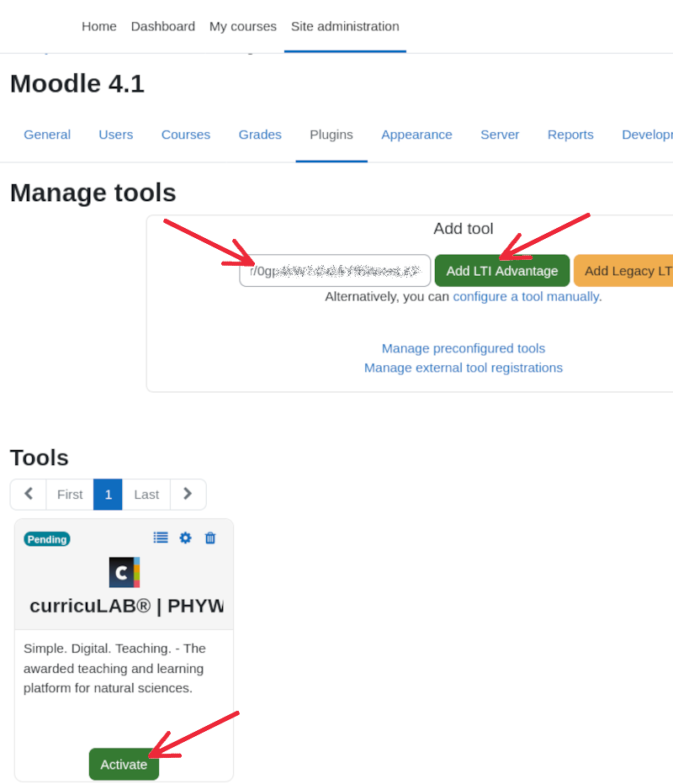Click the Tools section heading
Viewport: 673px width, 784px height.
point(39,458)
